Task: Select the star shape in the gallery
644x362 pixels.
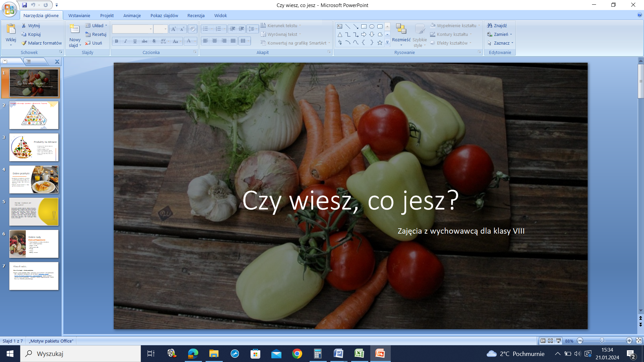Action: (380, 43)
